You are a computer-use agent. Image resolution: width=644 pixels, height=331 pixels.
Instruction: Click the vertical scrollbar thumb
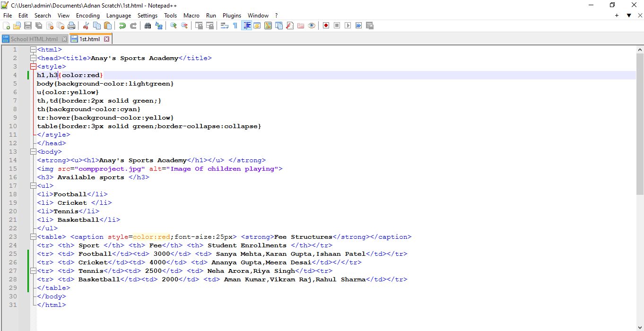(640, 123)
